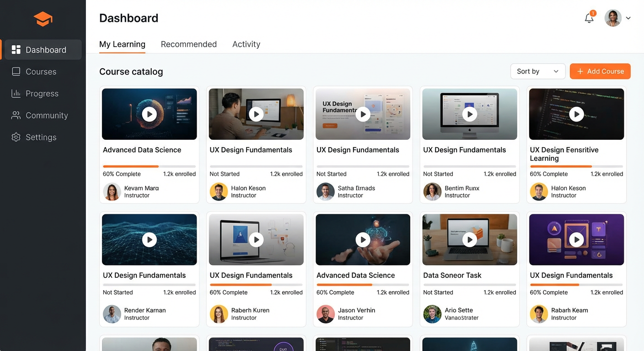Open the purple UX Design Fundamentals thumbnail

[x=576, y=239]
